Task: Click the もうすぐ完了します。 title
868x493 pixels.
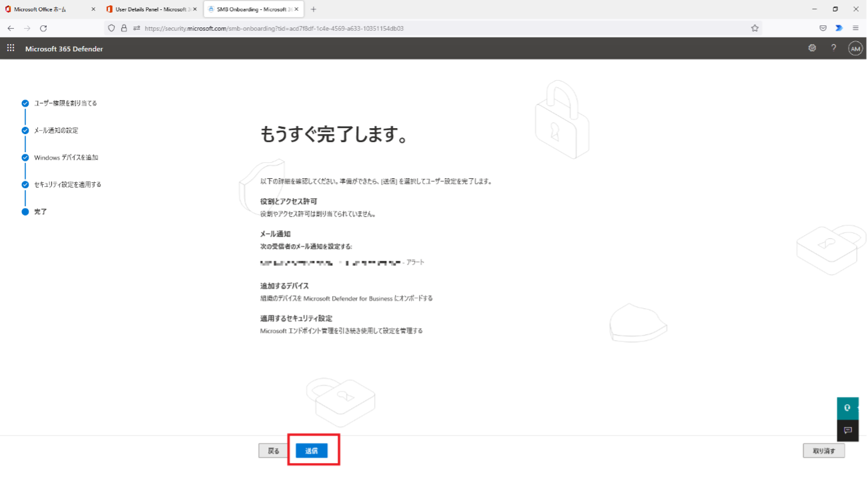Action: coord(334,135)
